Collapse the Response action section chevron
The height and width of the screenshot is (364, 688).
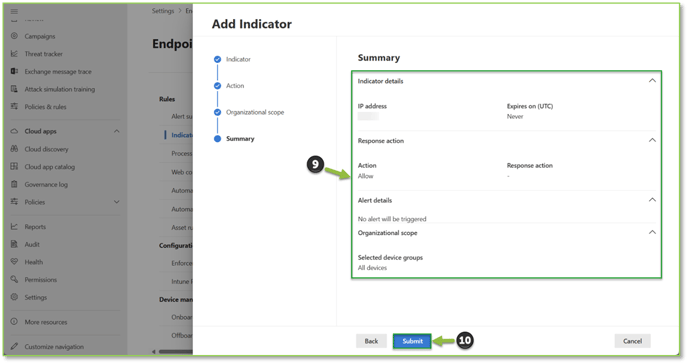652,140
